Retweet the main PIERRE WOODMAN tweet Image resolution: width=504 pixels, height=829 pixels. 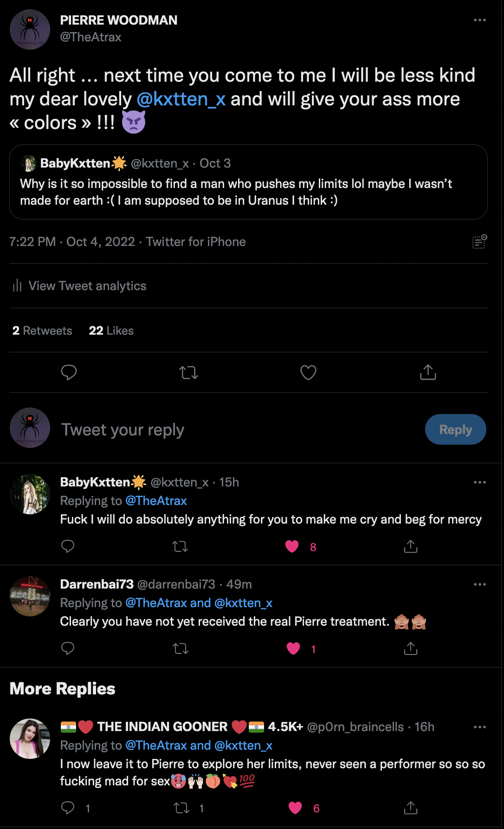point(188,372)
